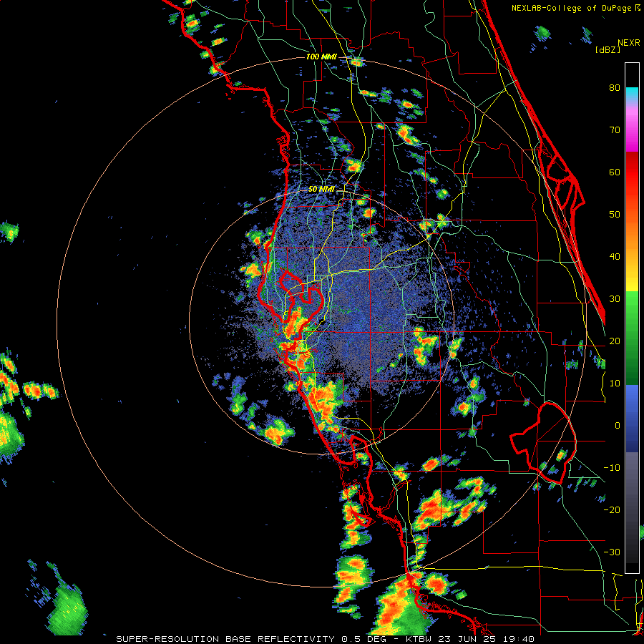
Task: Click the KTBW 23 JUN 25 19:40 timestamp
Action: pyautogui.click(x=470, y=639)
